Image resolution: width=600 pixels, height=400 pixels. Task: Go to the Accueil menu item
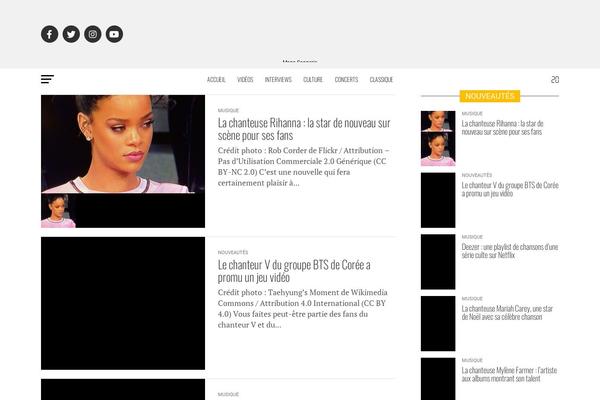tap(216, 80)
